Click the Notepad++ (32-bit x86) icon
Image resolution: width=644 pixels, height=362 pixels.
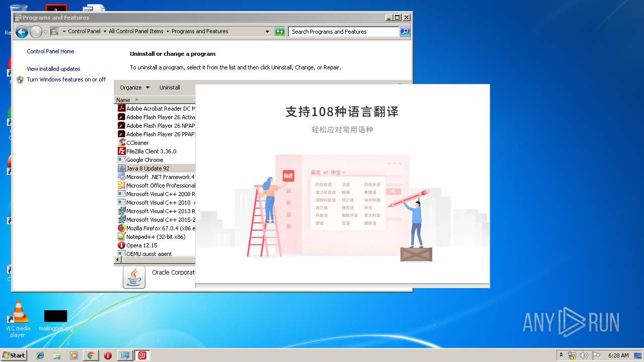pos(121,237)
